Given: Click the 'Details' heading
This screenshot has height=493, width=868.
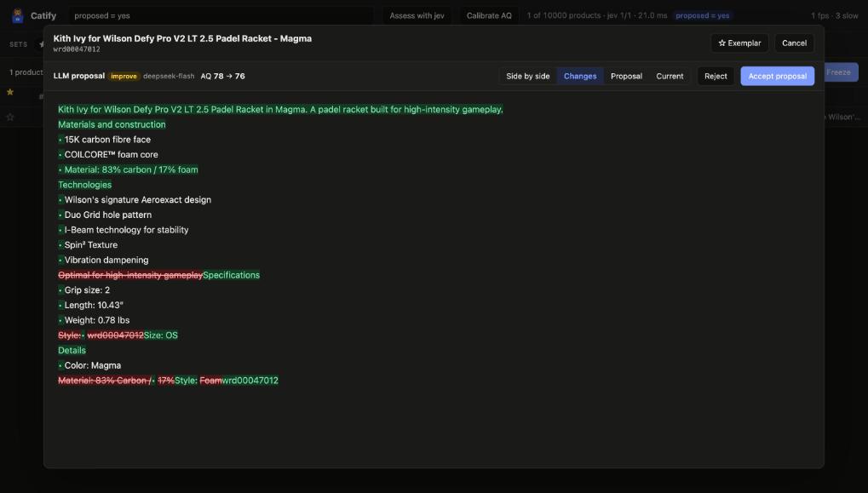Looking at the screenshot, I should [72, 350].
